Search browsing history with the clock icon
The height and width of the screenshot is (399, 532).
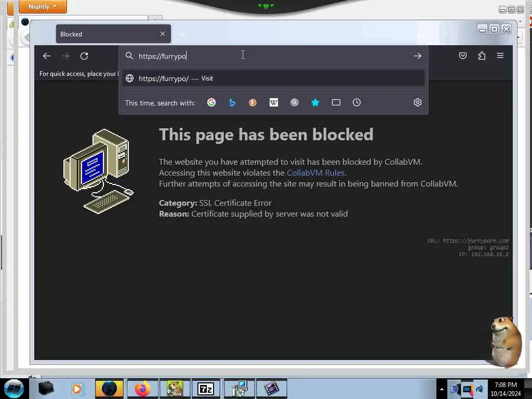356,102
